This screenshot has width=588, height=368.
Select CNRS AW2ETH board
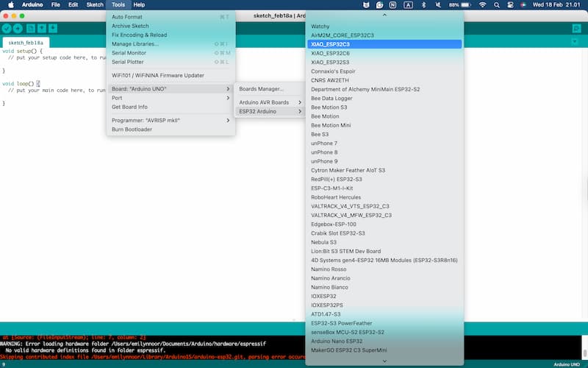[x=384, y=80]
